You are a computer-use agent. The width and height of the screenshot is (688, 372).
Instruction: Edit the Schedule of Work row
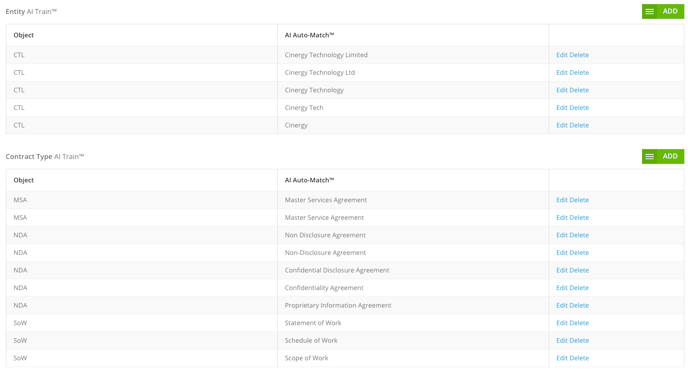coord(562,340)
